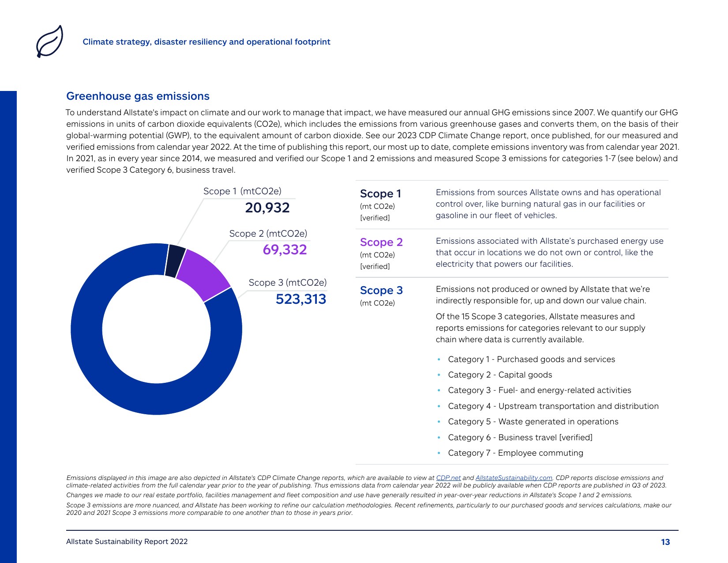This screenshot has width=728, height=563.
Task: Click the 'Scope 3 (mtCO2e)' chart label
Action: click(288, 283)
